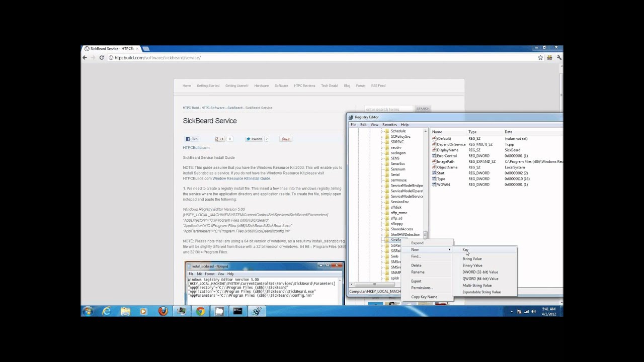The width and height of the screenshot is (644, 362).
Task: Click the SickBeard Service Chrome tab
Action: [111, 49]
